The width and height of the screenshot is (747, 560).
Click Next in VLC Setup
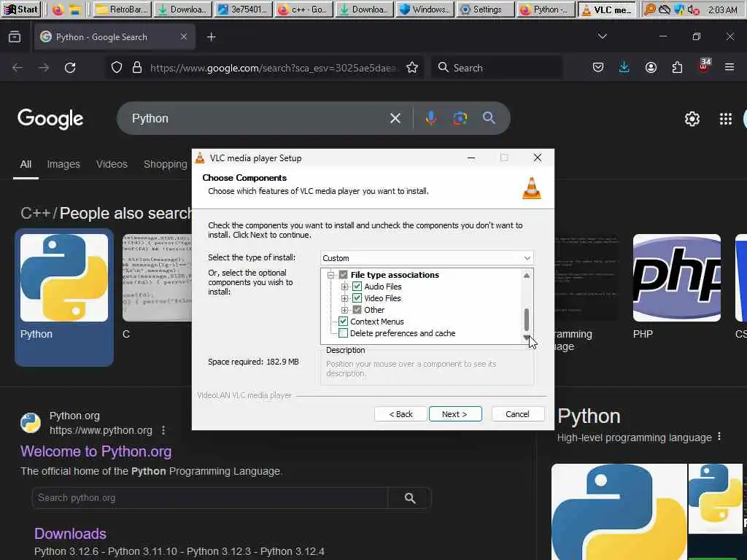455,414
